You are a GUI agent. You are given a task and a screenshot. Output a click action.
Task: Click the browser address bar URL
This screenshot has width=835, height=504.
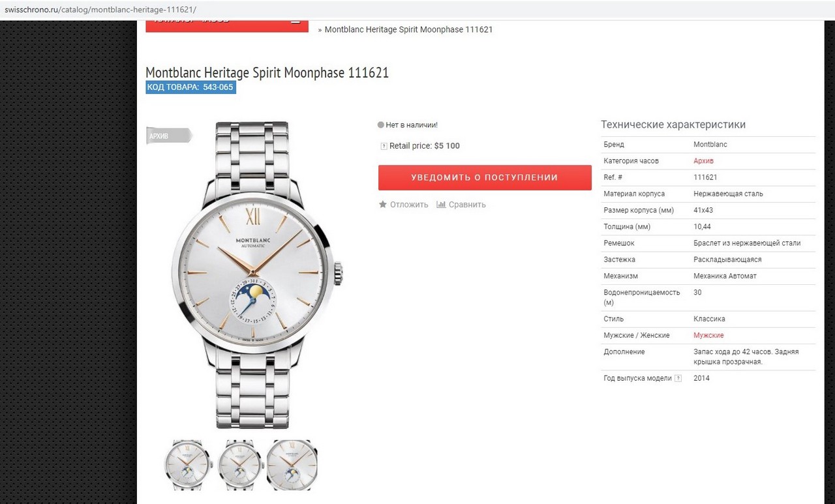[x=100, y=10]
